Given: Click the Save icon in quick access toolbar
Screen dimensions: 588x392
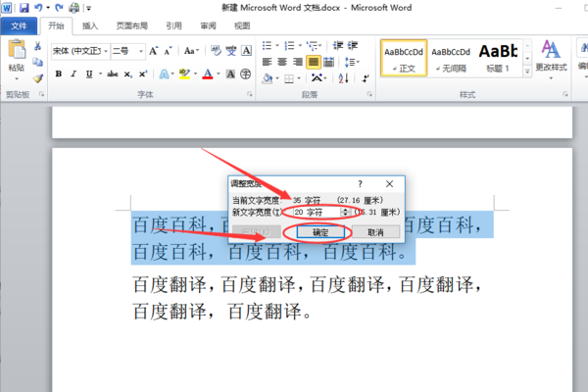Looking at the screenshot, I should tap(24, 8).
